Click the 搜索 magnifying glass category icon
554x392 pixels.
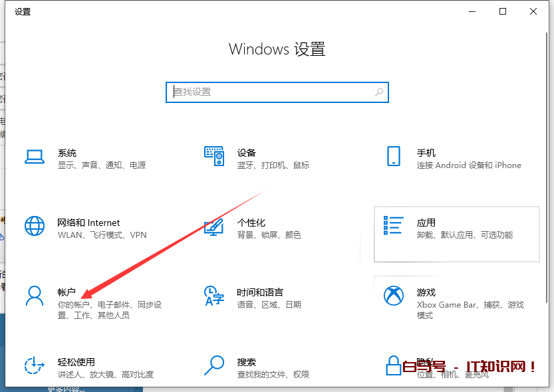(213, 365)
